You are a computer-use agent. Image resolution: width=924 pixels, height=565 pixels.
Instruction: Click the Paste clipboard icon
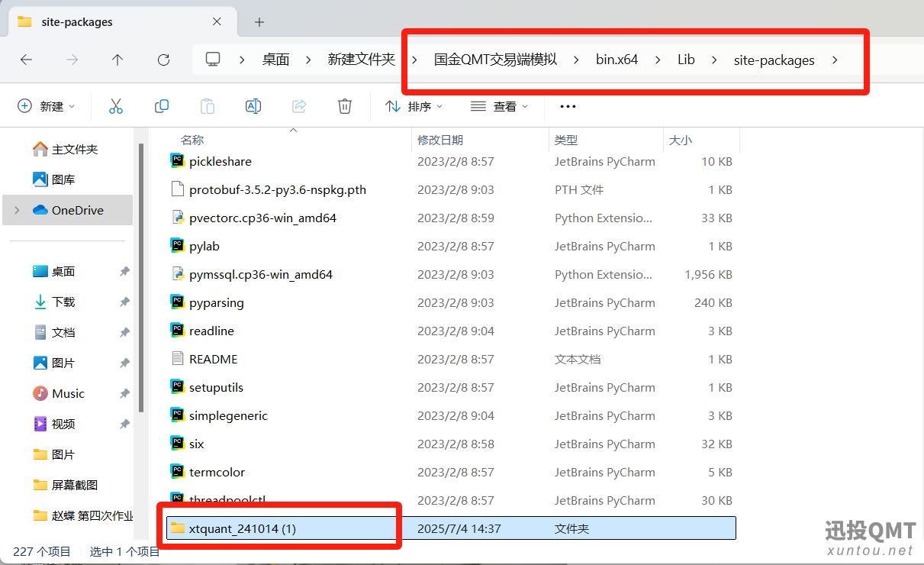pyautogui.click(x=208, y=106)
